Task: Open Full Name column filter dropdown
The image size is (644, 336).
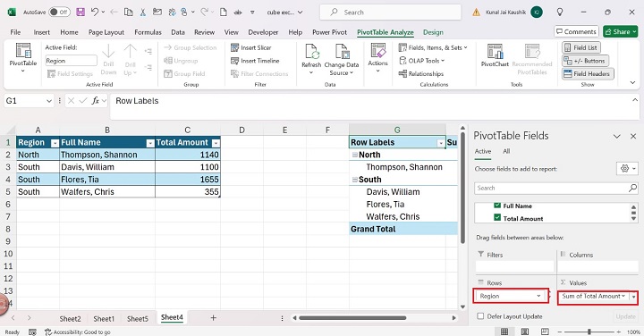Action: 150,143
